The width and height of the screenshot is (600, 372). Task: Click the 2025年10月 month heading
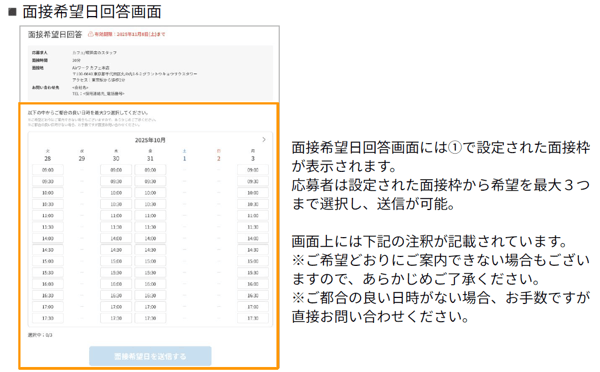pos(150,140)
